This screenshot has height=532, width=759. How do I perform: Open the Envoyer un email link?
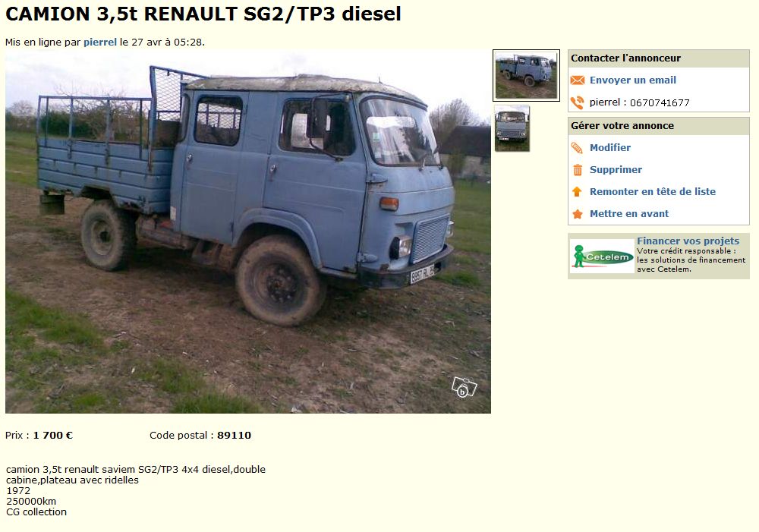coord(633,80)
